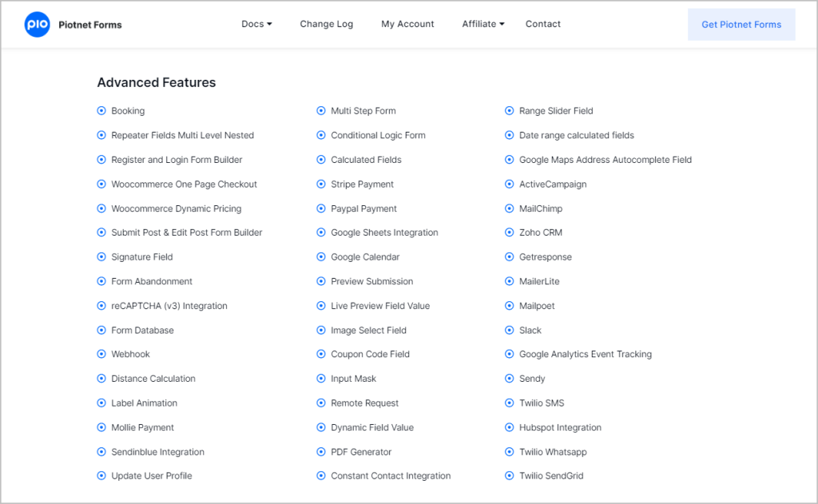818x504 pixels.
Task: Click the bullet icon next to Stripe Payment
Action: tap(321, 185)
